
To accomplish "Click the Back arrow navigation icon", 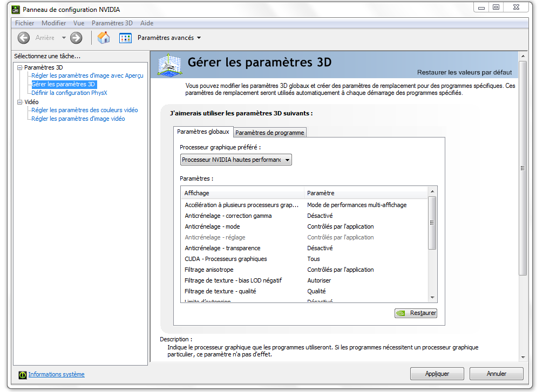I will (x=23, y=38).
